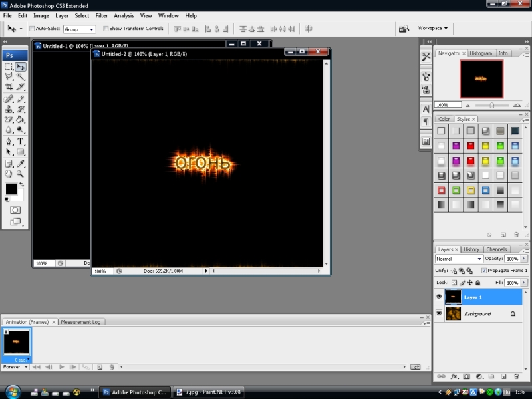532x399 pixels.
Task: Check Show Transform Controls option
Action: coord(106,29)
